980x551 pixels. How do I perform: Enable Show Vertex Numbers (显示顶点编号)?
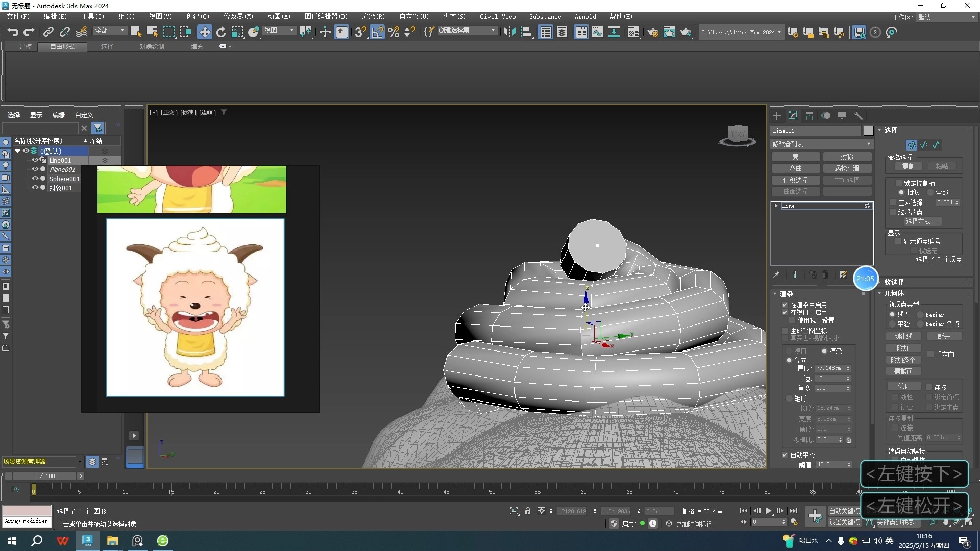coord(899,241)
